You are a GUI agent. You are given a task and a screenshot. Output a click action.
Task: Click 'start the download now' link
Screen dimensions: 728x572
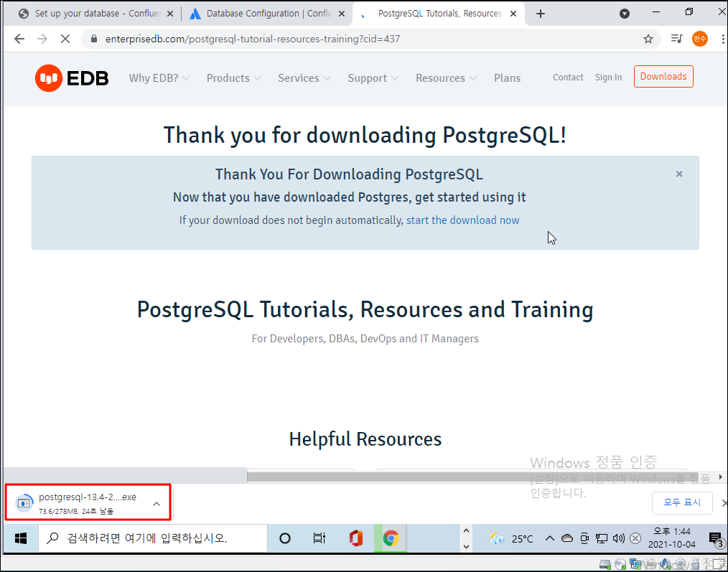point(462,220)
